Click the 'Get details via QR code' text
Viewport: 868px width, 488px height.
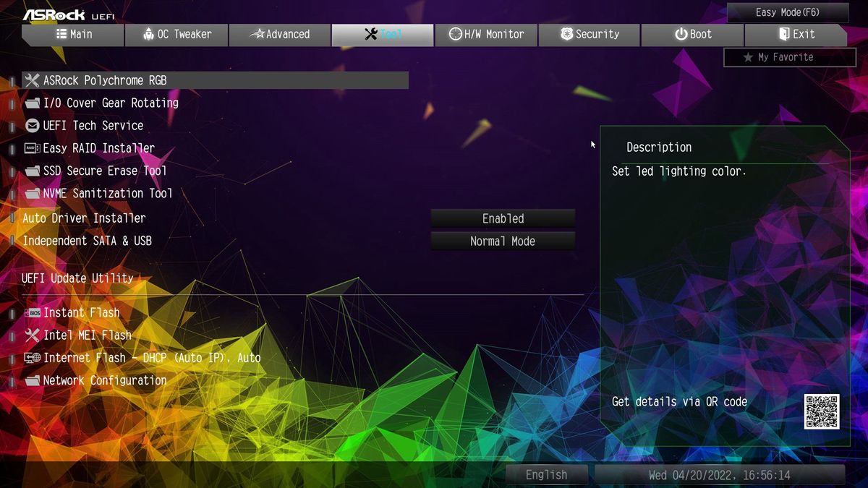[x=679, y=402]
